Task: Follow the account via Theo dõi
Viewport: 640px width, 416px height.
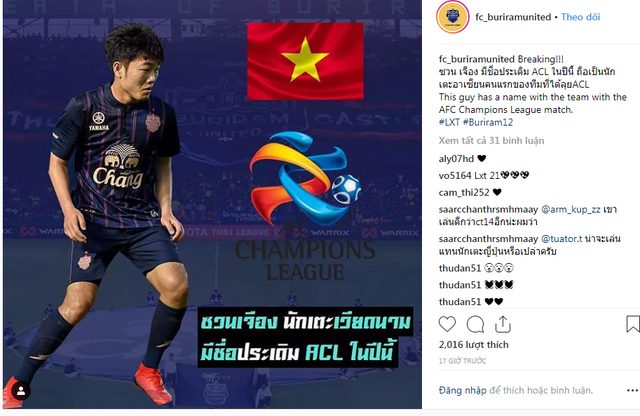Action: coord(580,17)
